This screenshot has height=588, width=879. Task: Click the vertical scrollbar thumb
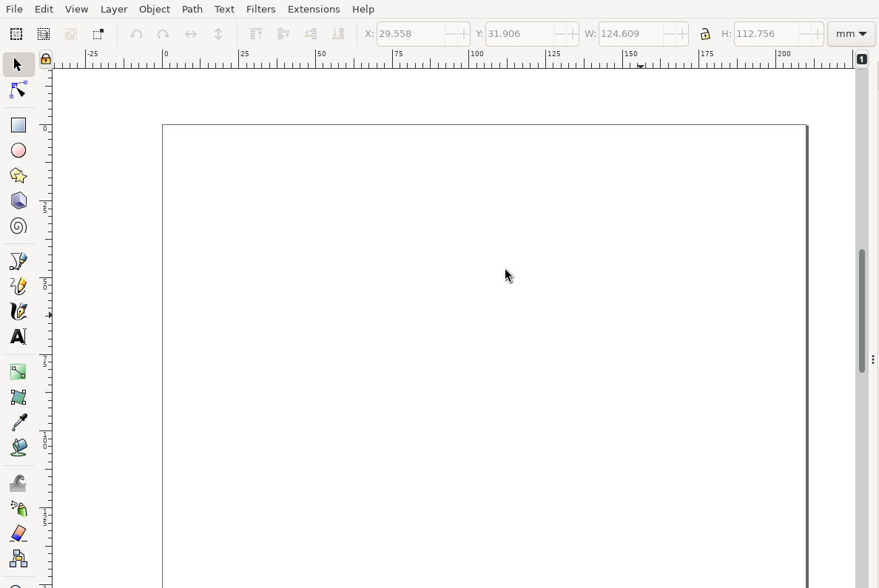point(862,310)
